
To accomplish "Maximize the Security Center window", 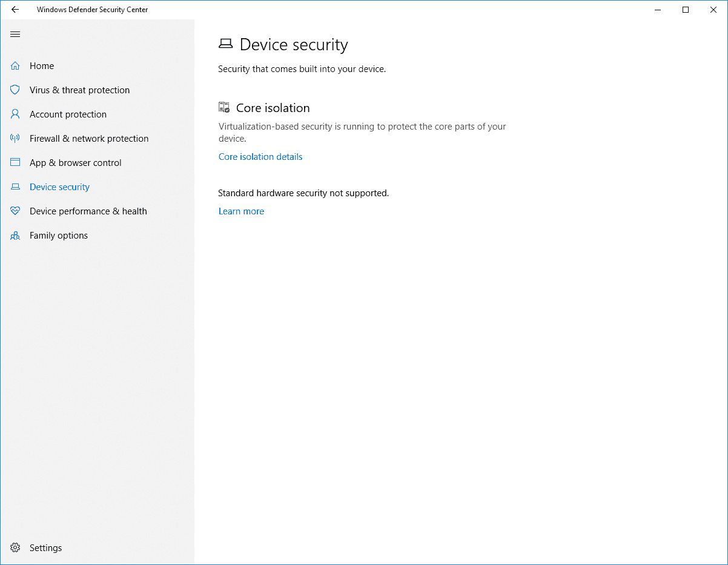I will [686, 10].
